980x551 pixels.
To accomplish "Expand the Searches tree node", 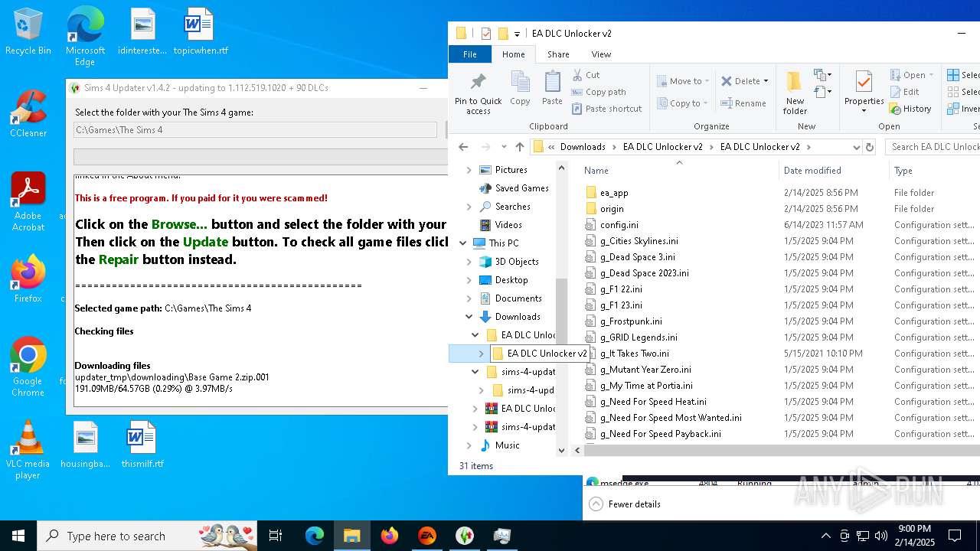I will [469, 207].
